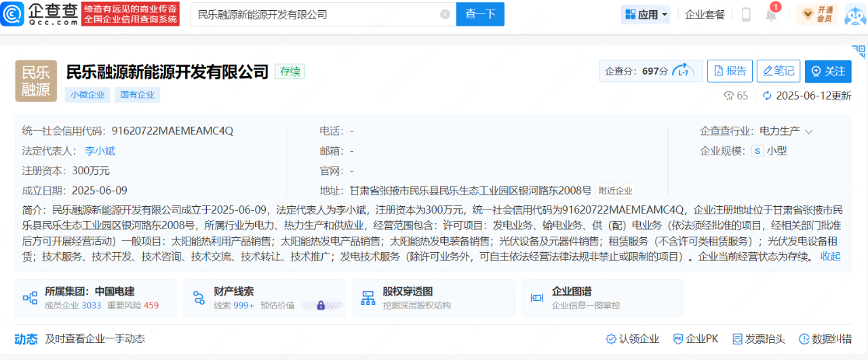868x360 pixels.
Task: Click the mobile phone icon
Action: pos(746,14)
